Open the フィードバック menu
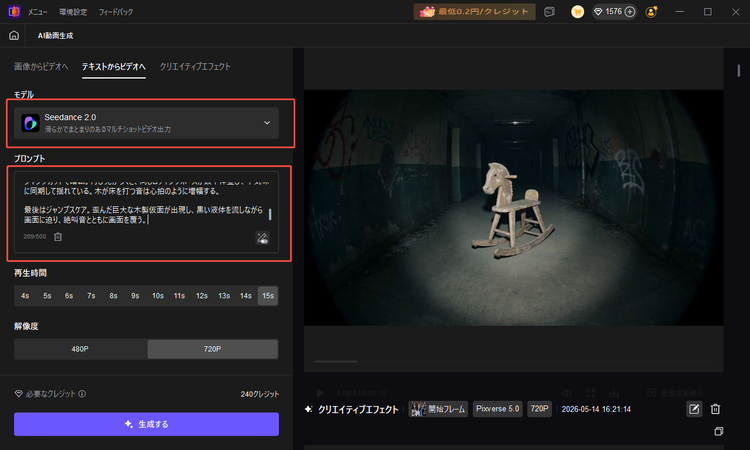Screen dimensions: 750x450 [x=116, y=12]
